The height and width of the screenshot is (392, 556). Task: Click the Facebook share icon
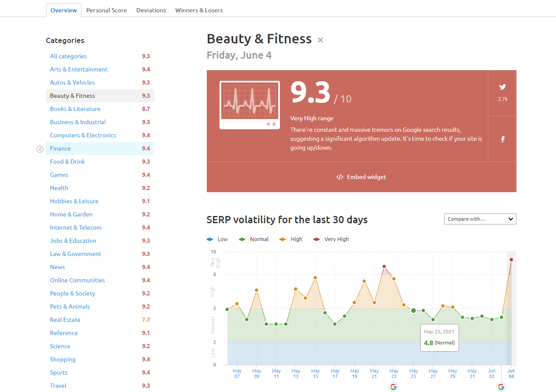click(502, 139)
